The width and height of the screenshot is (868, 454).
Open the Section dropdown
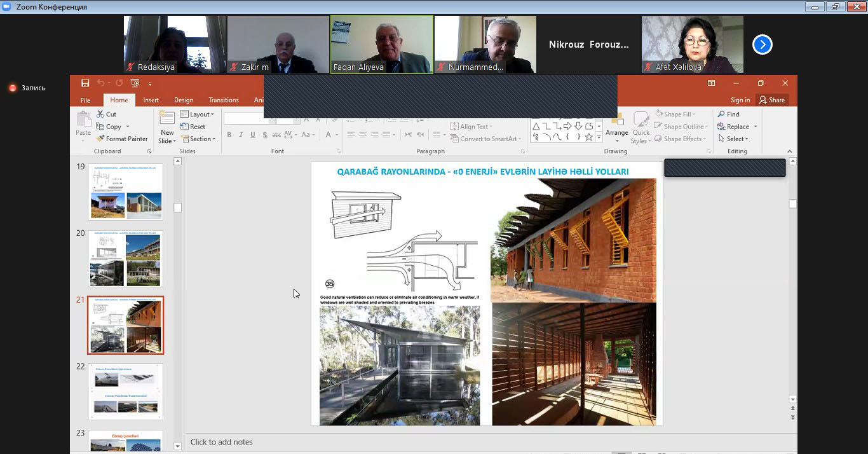pos(198,139)
